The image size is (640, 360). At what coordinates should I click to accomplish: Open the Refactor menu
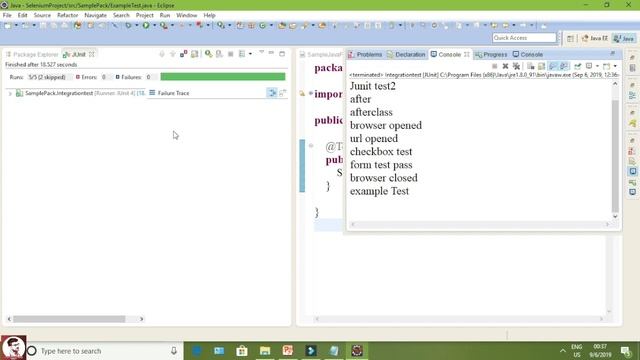pos(67,15)
